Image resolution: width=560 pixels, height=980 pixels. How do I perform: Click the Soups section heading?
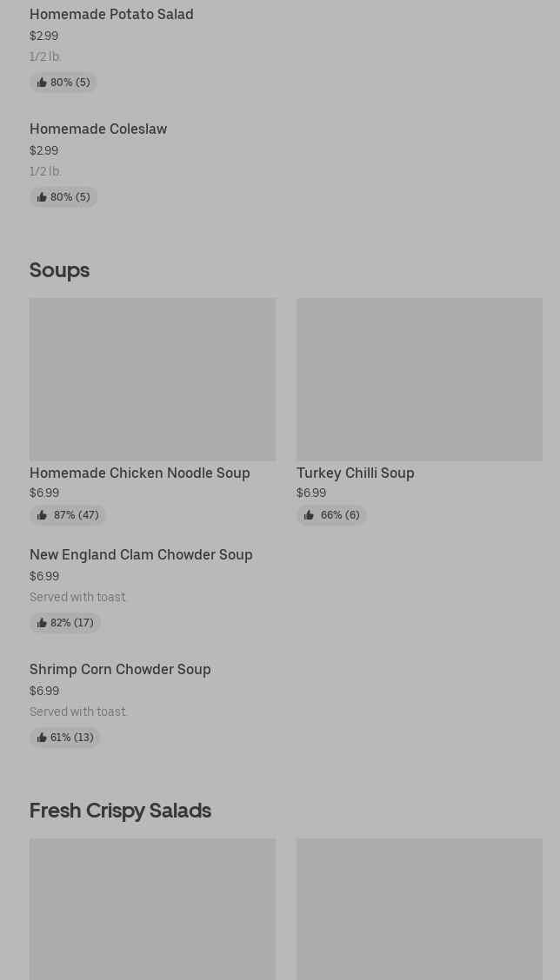(x=59, y=269)
